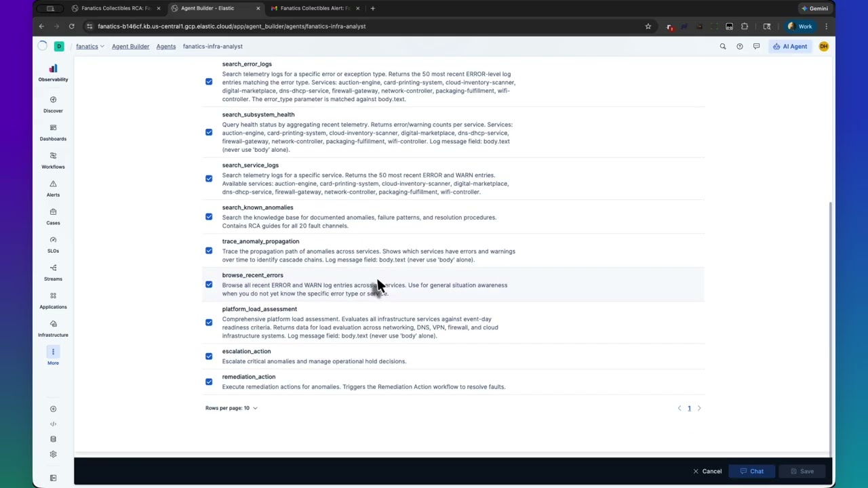Open a new browser tab

(x=372, y=8)
